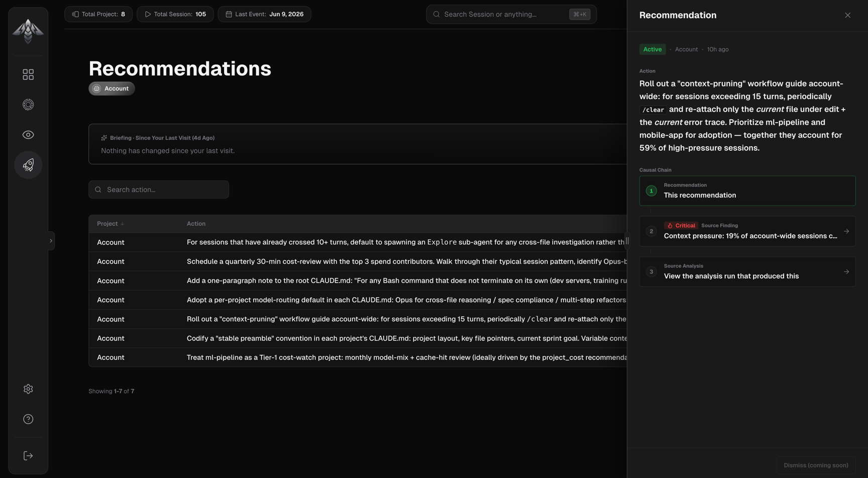This screenshot has height=478, width=868.
Task: Click arrow on Source Finding card
Action: (x=846, y=231)
